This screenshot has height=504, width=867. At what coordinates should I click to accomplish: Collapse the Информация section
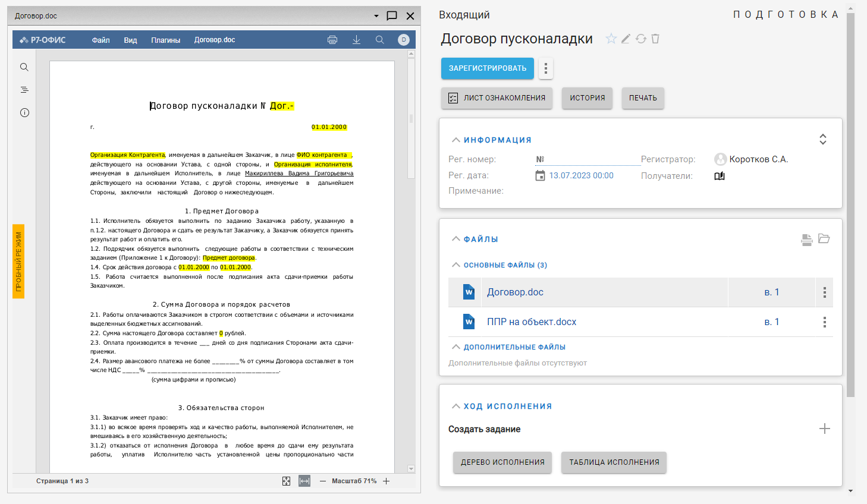456,140
